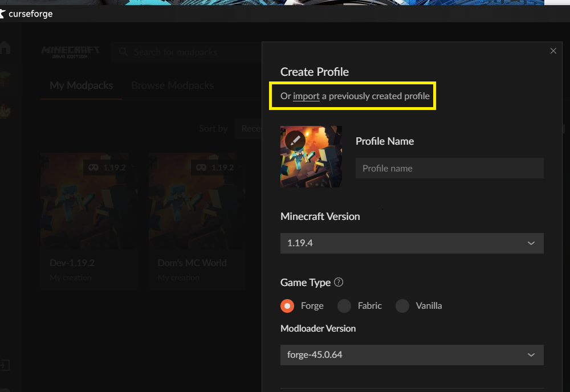The image size is (570, 392).
Task: Click the Dev-1.19.2 title text
Action: pyautogui.click(x=72, y=263)
